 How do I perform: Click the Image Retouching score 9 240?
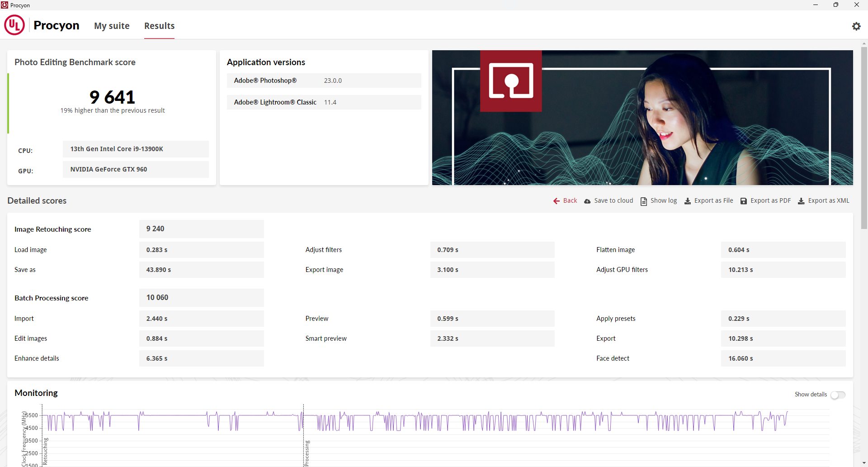201,229
